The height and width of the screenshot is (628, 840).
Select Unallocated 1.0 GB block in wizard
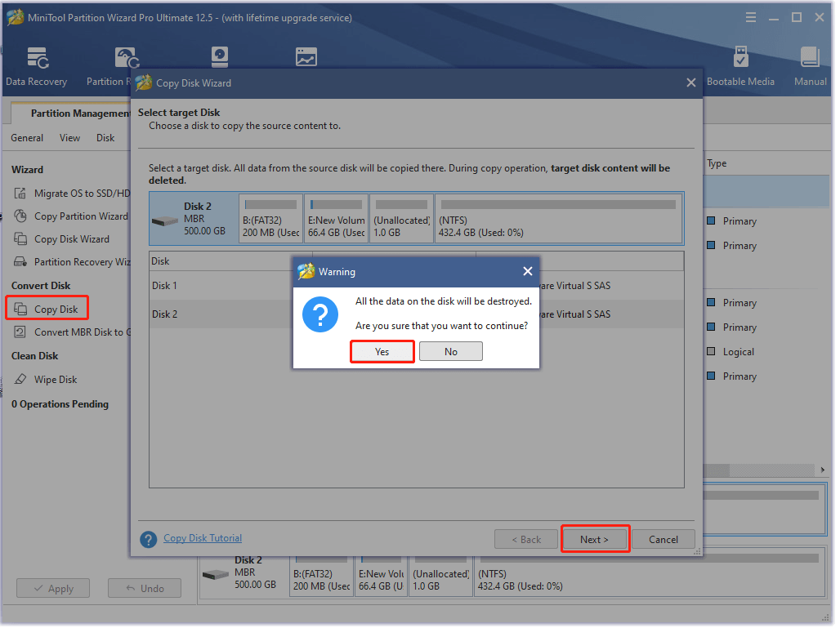(404, 220)
